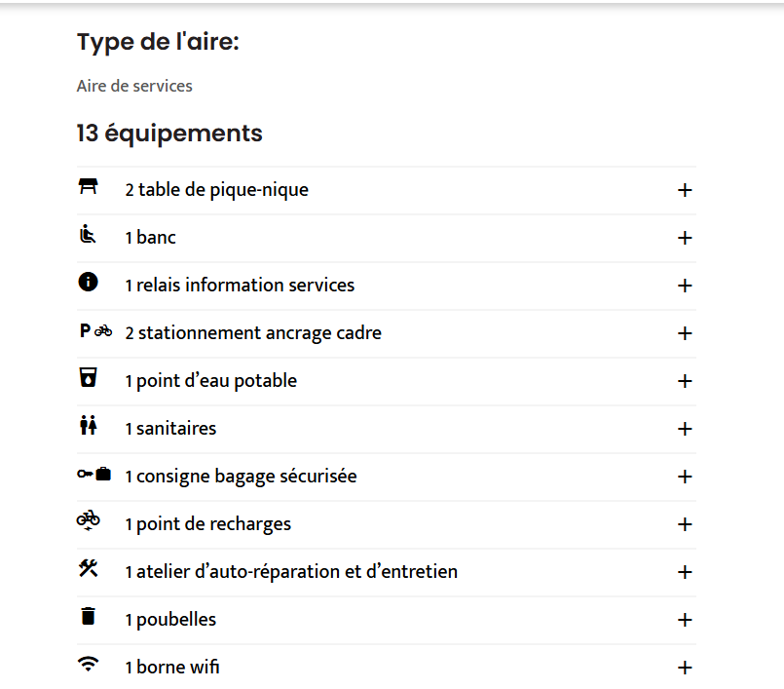Open the stationnement ancrage cadre label

(x=253, y=333)
